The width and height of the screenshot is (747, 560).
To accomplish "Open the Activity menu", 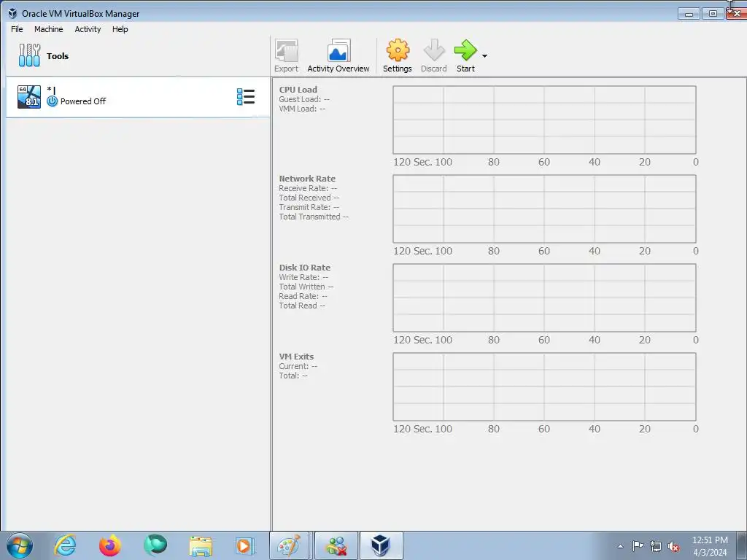I will (x=88, y=29).
